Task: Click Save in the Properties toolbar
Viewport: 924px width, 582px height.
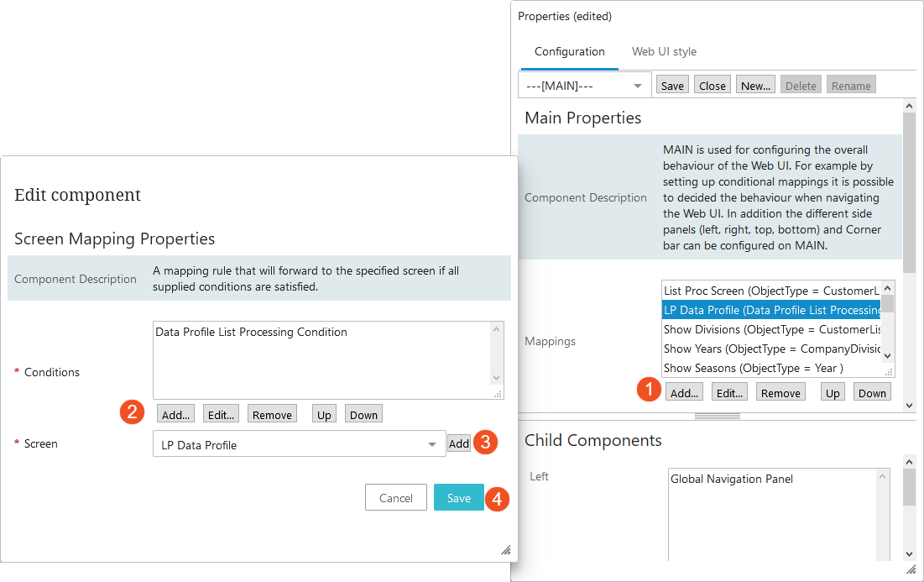Action: (x=671, y=86)
